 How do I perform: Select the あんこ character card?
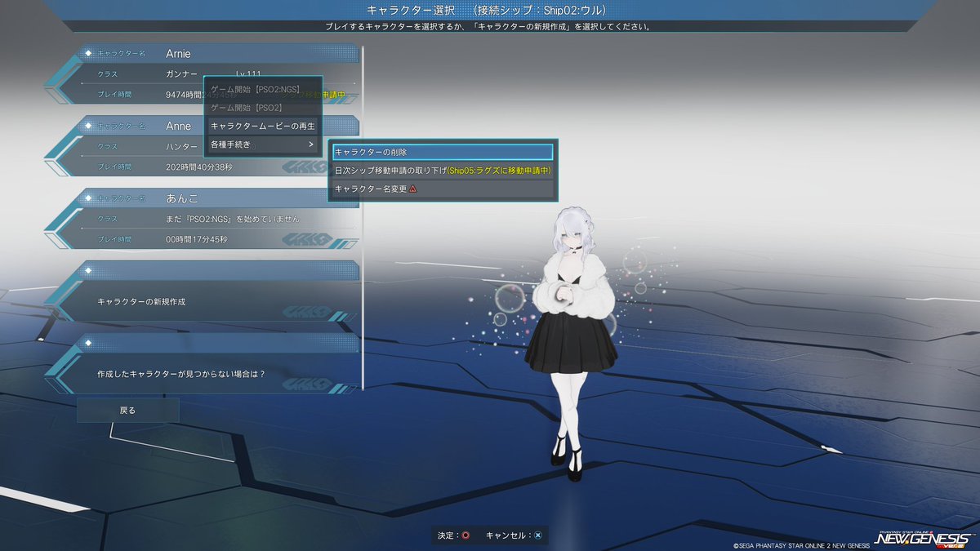(x=201, y=219)
